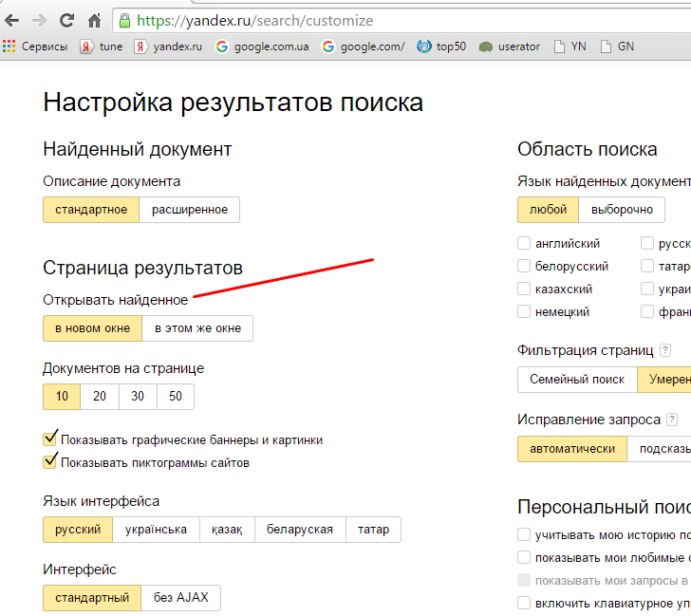Select беларуская interface language
The height and width of the screenshot is (616, 691).
(x=300, y=530)
